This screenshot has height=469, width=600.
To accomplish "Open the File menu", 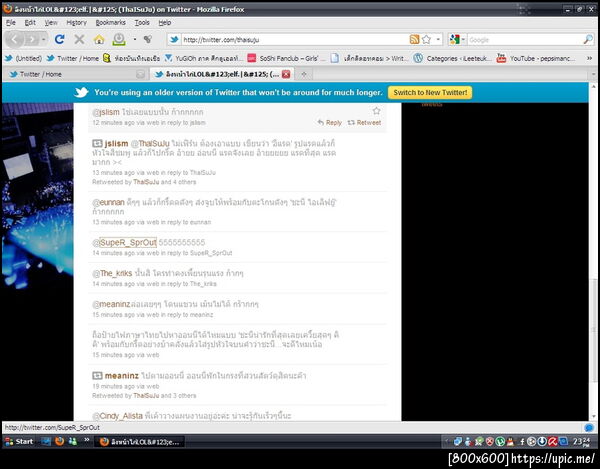I will pyautogui.click(x=11, y=23).
